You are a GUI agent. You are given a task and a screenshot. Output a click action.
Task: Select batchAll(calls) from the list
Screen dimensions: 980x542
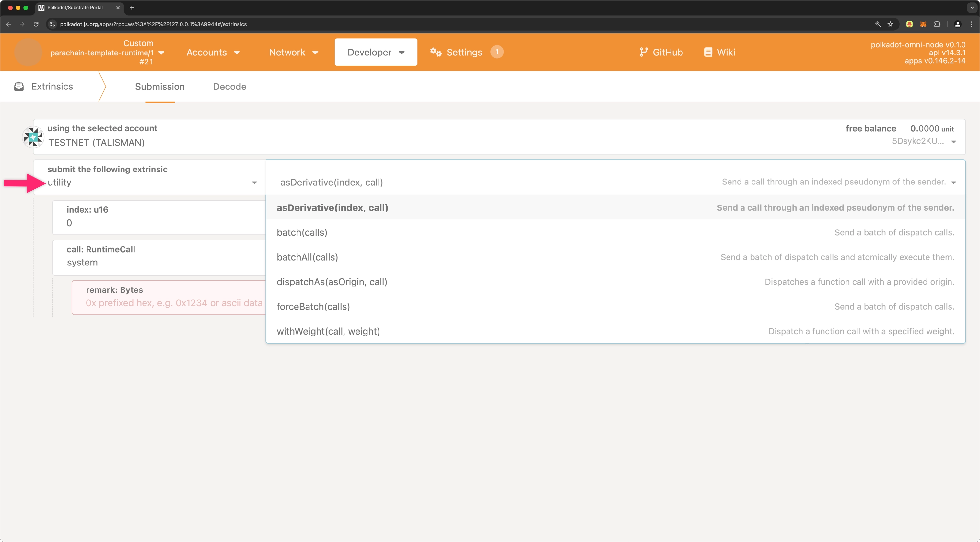click(x=308, y=257)
